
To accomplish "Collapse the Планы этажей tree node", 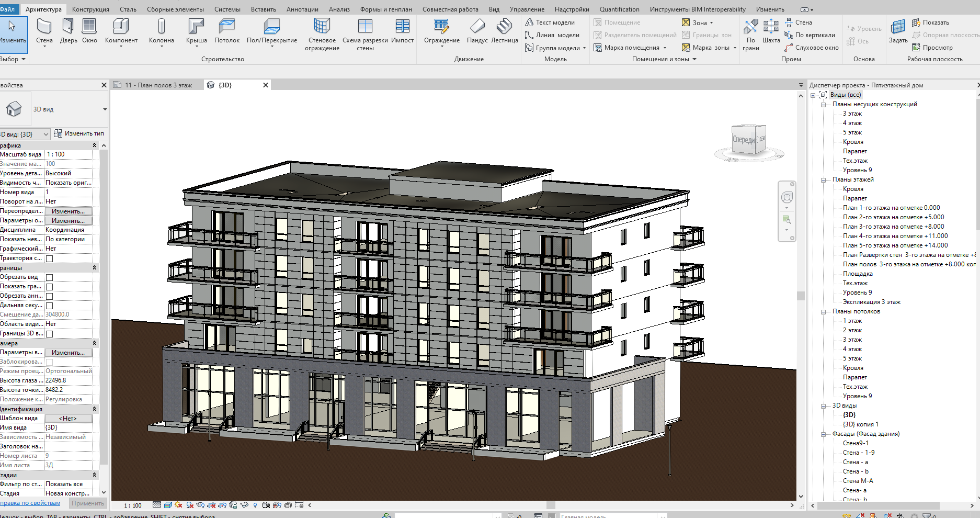I will (823, 179).
